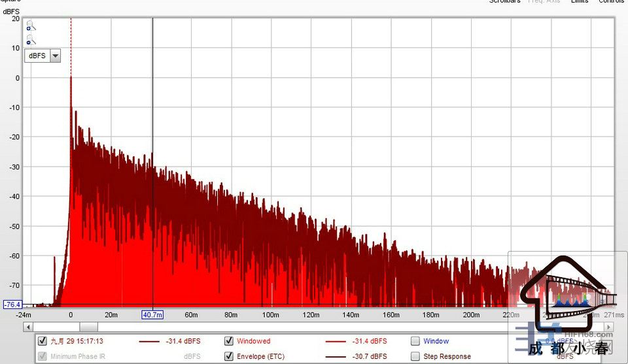Enable the Step Response checkbox
Viewport: 628px width, 364px height.
point(415,356)
